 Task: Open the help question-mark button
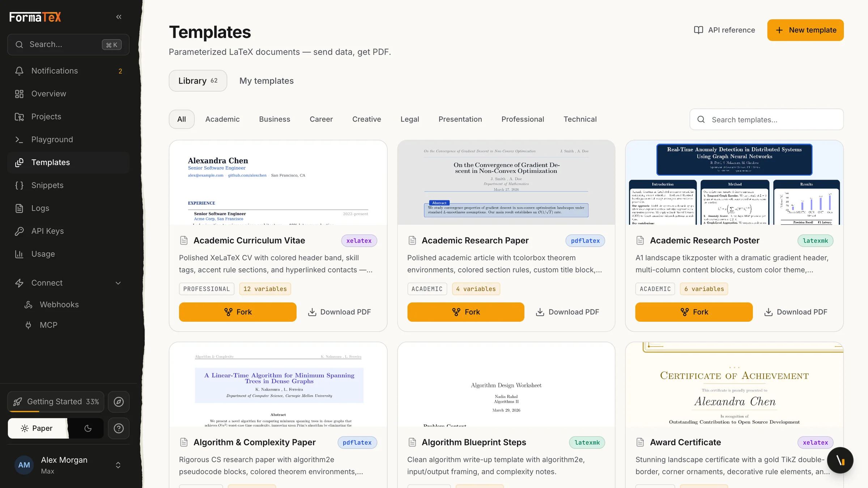(x=119, y=428)
